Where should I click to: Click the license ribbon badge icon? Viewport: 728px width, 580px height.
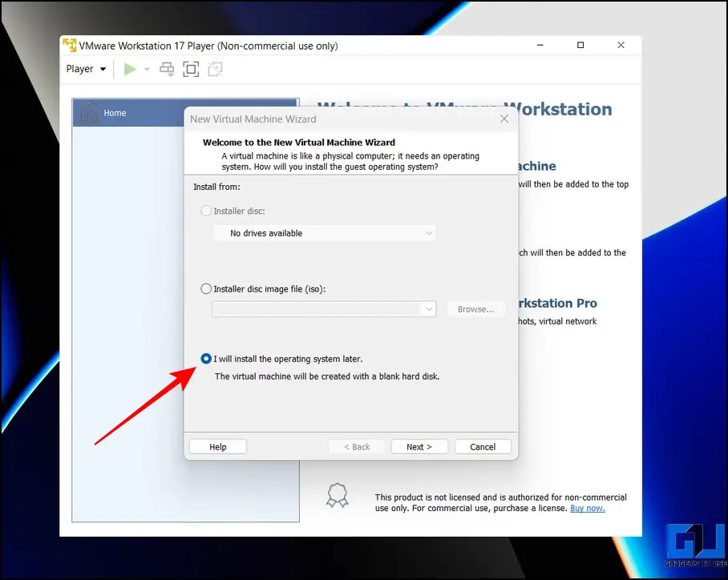point(338,495)
